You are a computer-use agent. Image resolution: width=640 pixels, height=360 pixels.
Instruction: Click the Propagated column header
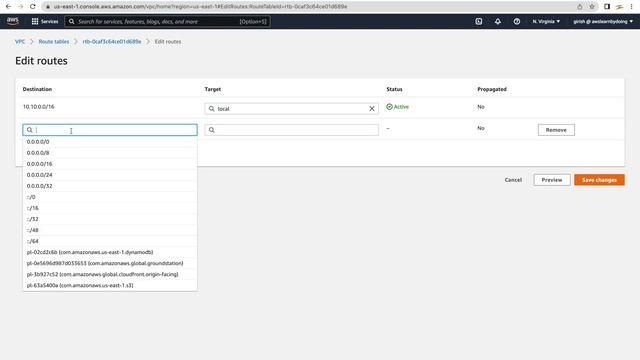(x=492, y=89)
